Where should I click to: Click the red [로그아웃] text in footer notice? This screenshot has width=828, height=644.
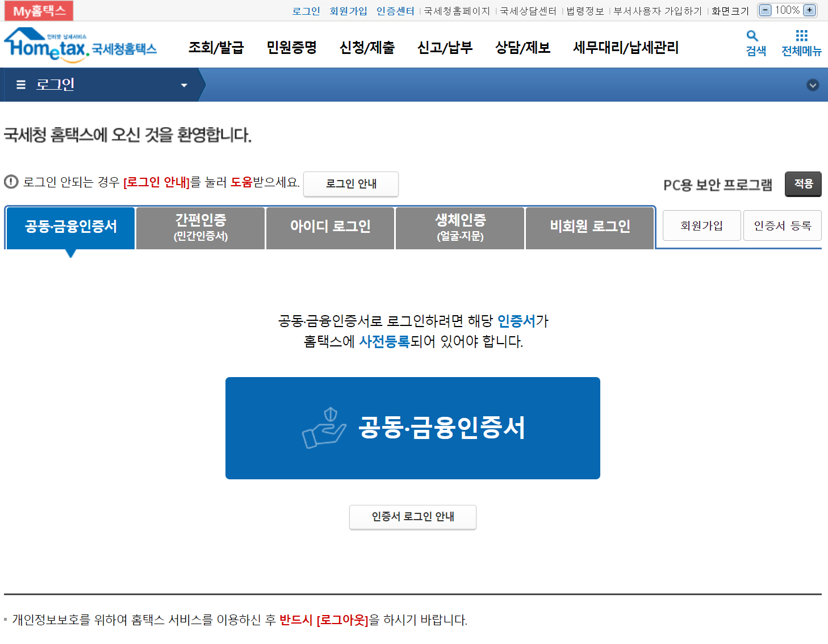342,620
